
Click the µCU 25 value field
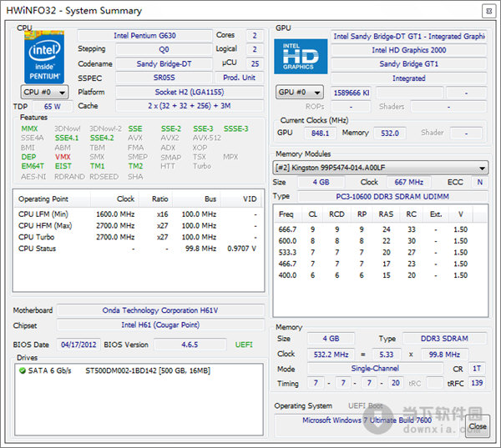pos(255,64)
